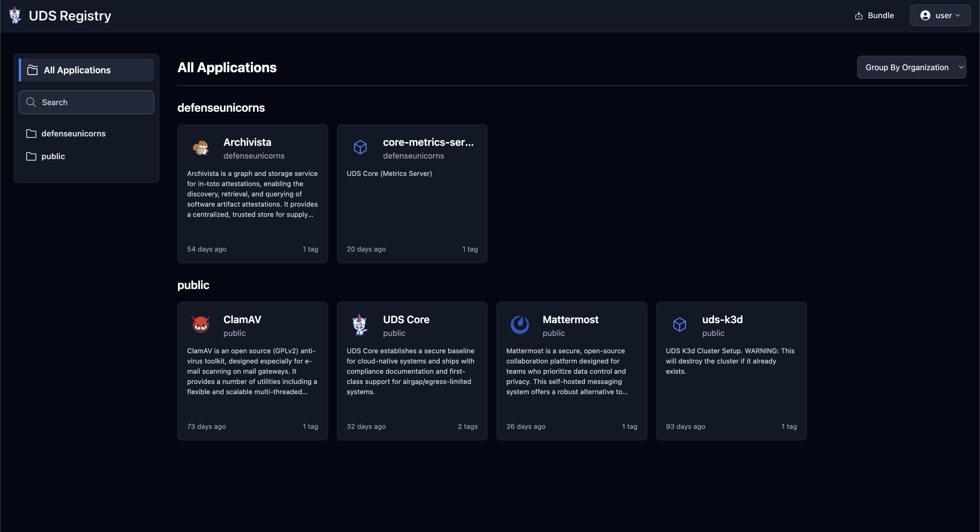This screenshot has width=980, height=532.
Task: Open the Mattermost application card
Action: 571,371
